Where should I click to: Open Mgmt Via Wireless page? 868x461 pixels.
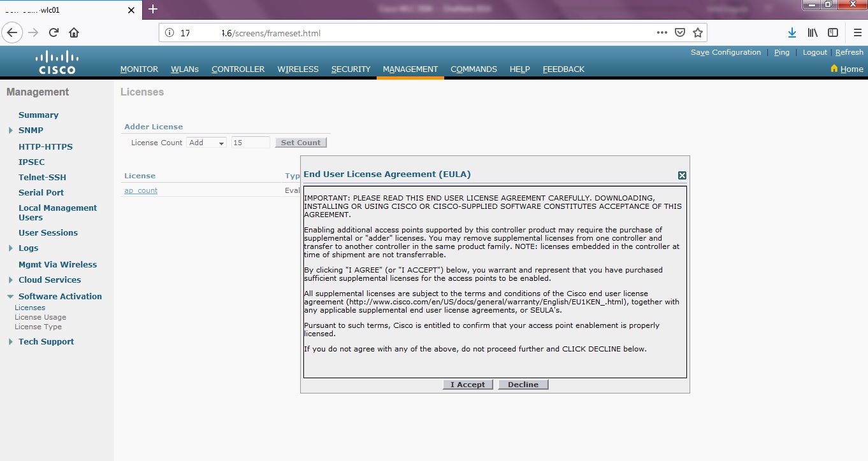(x=57, y=265)
